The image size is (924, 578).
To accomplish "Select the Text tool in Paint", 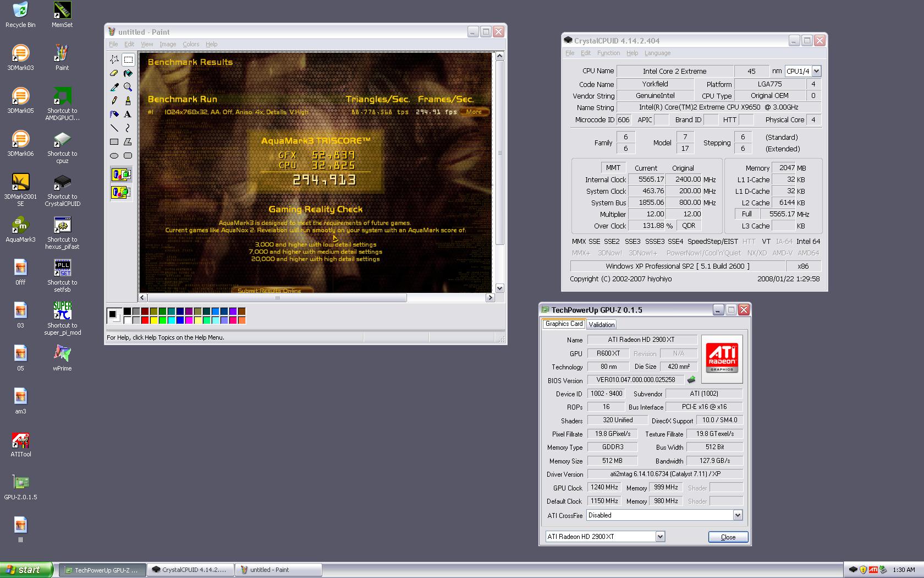I will tap(128, 114).
